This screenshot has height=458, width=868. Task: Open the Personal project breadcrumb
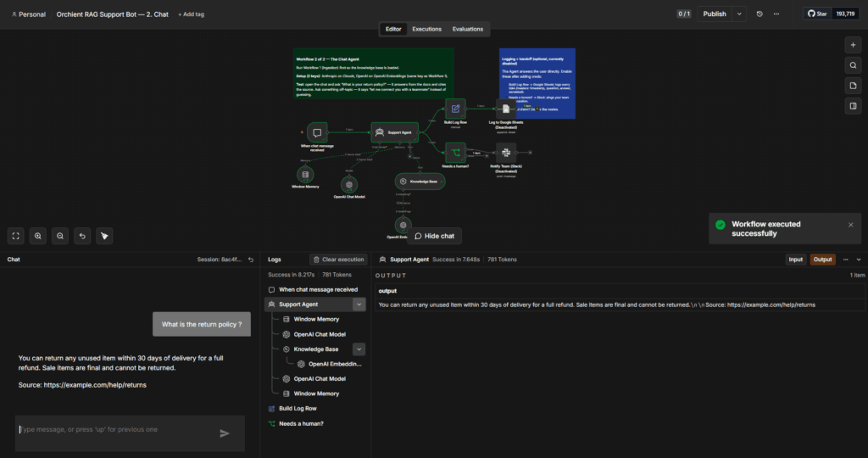(29, 14)
